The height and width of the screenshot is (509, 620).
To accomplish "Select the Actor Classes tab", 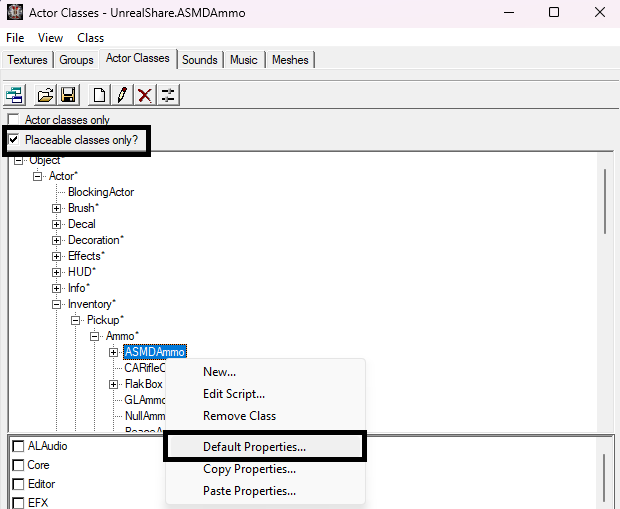I will click(x=138, y=59).
